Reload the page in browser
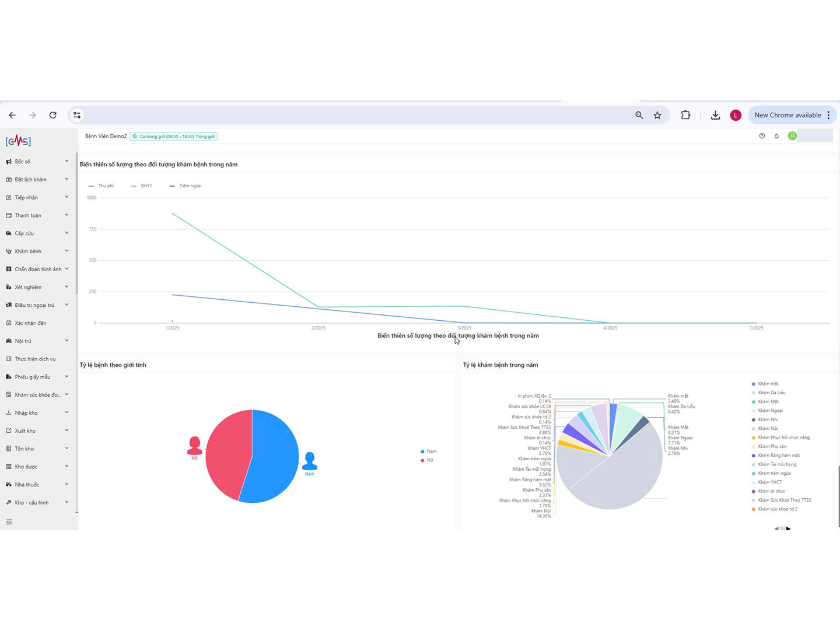Viewport: 840px width, 630px height. (53, 116)
